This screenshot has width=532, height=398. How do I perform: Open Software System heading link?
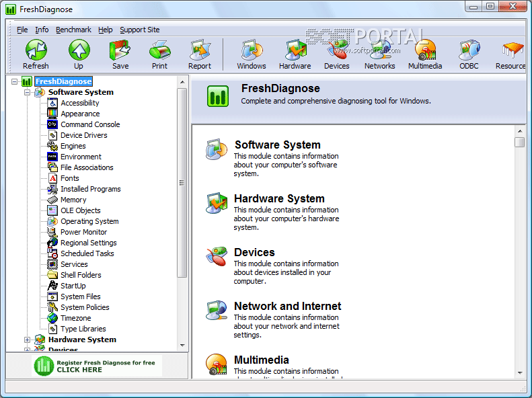(278, 145)
